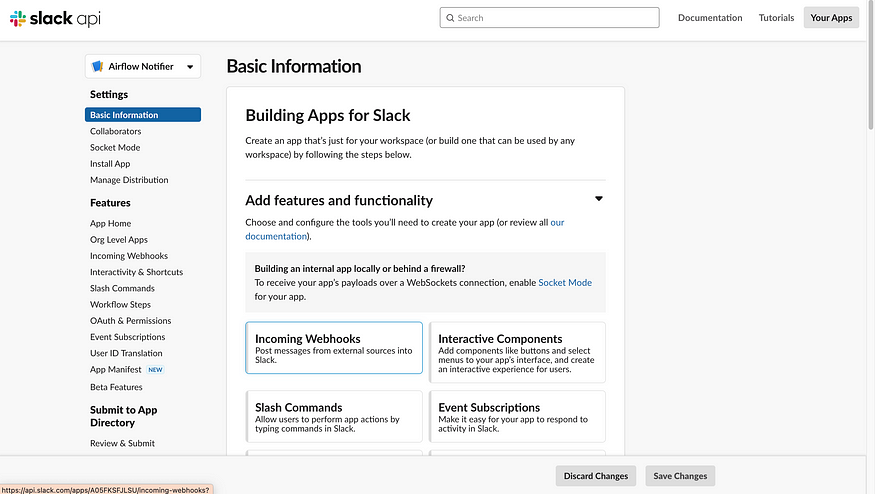Click the 'Building Apps for Slack' heading
The width and height of the screenshot is (875, 494).
(x=328, y=115)
